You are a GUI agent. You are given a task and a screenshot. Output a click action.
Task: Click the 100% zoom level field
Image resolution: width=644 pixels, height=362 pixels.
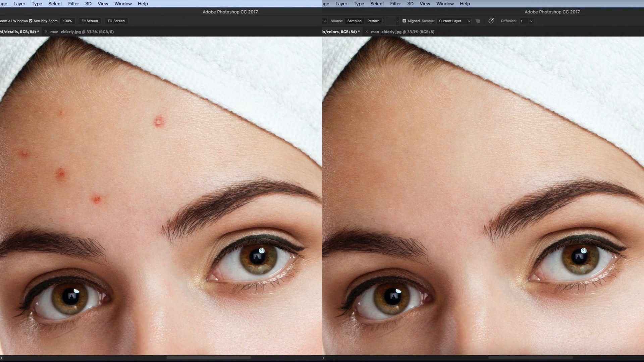click(x=67, y=21)
